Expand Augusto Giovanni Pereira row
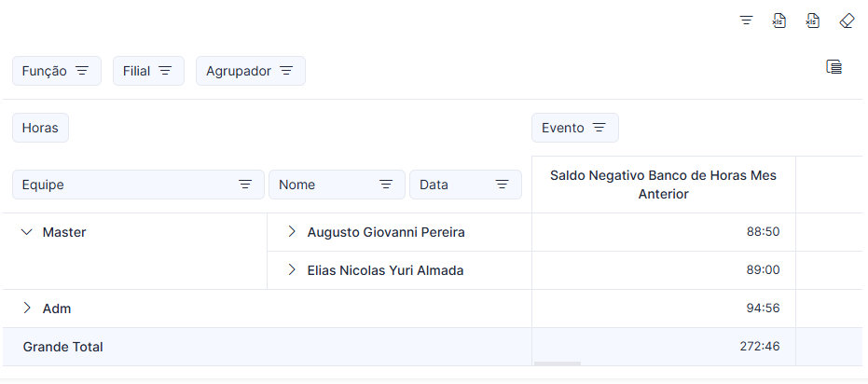868x384 pixels. coord(292,232)
